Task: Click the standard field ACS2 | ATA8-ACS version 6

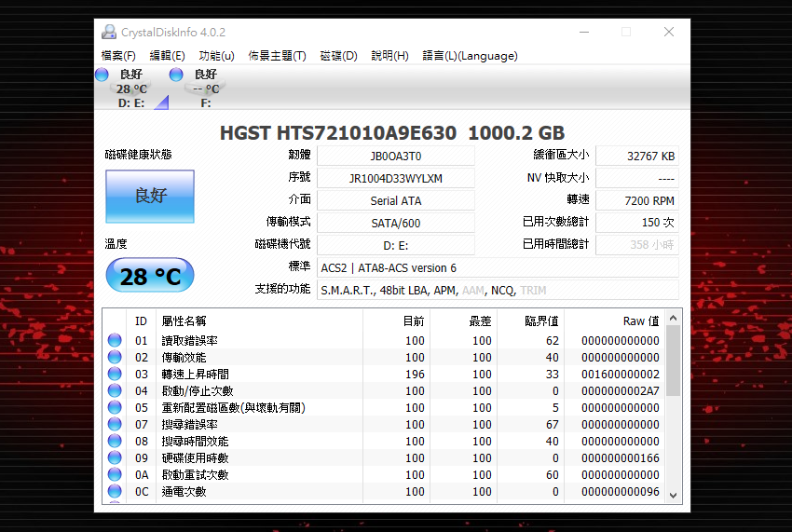Action: pyautogui.click(x=498, y=267)
